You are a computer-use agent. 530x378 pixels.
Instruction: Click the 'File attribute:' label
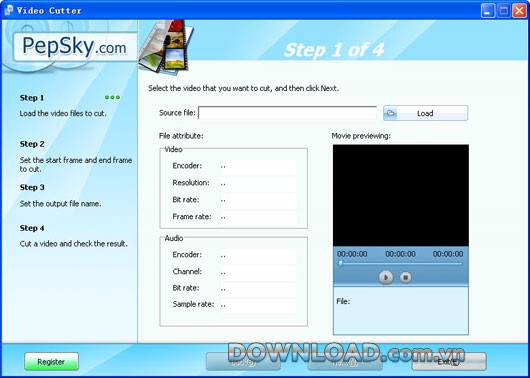pyautogui.click(x=181, y=136)
